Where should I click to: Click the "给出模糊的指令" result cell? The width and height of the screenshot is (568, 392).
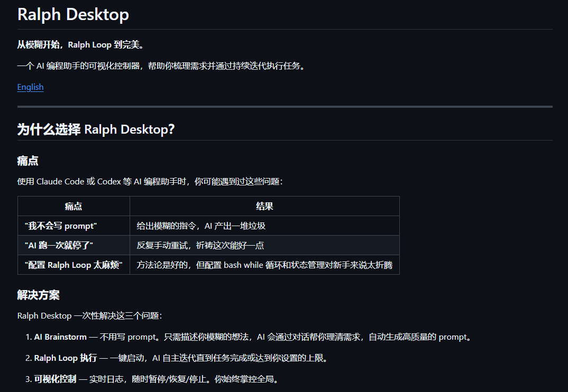click(x=201, y=226)
